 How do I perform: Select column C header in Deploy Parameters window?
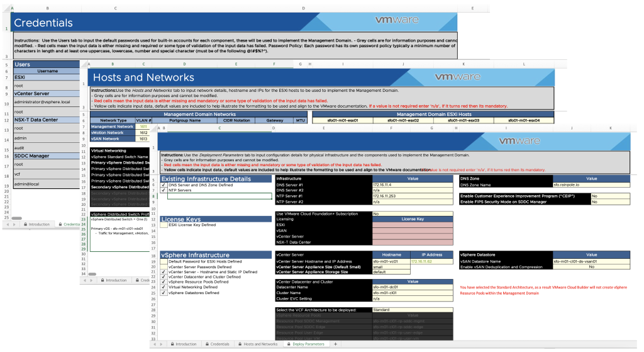tap(219, 128)
